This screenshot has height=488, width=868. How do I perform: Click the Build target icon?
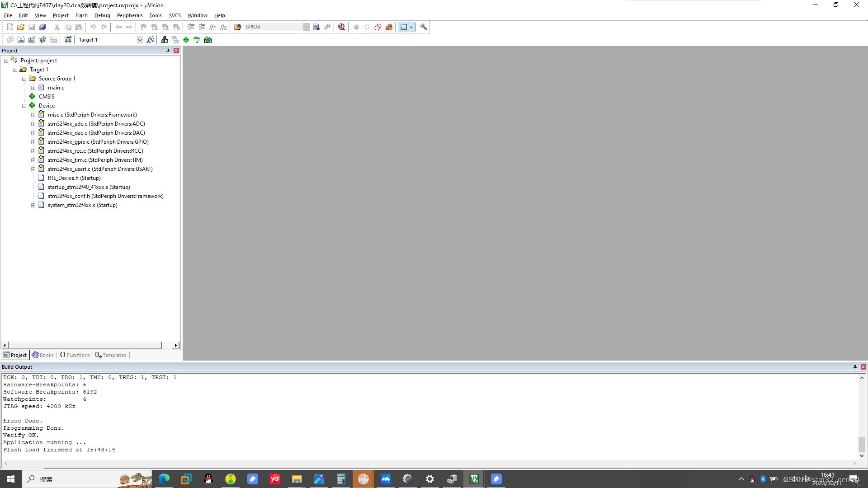(x=21, y=40)
